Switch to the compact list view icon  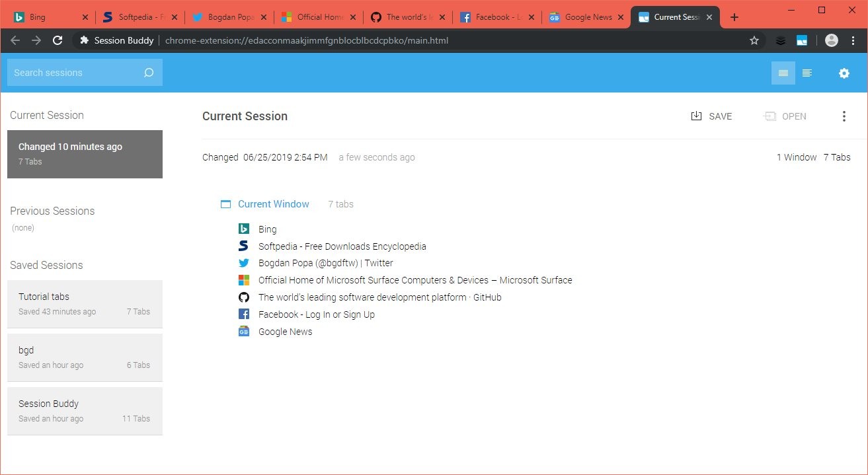coord(783,73)
